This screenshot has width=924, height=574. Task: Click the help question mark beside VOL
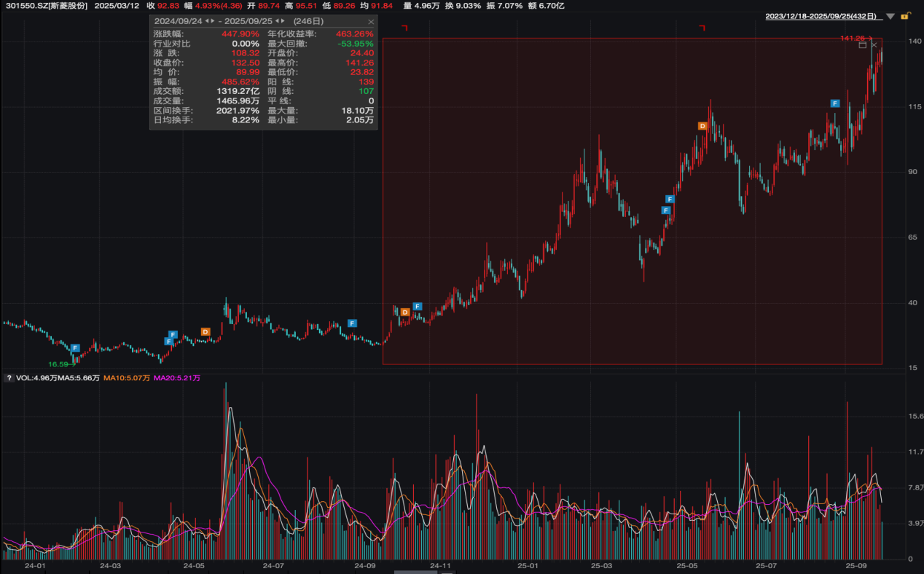coord(9,378)
